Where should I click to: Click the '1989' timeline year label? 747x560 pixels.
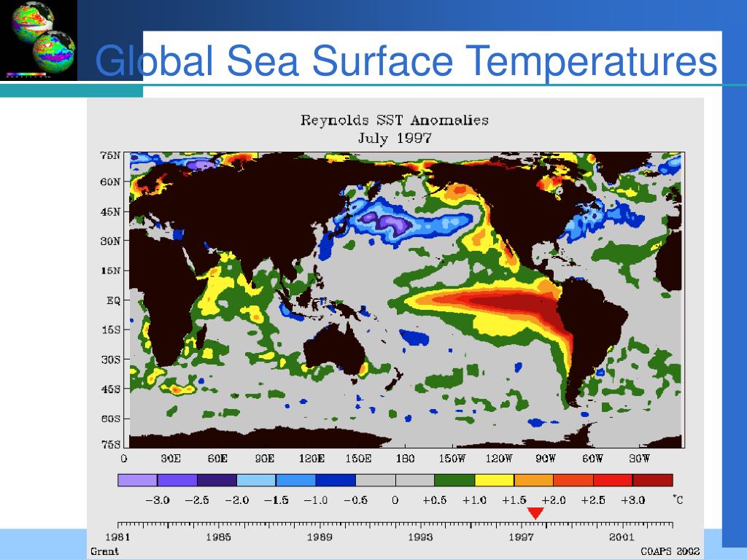click(x=320, y=537)
